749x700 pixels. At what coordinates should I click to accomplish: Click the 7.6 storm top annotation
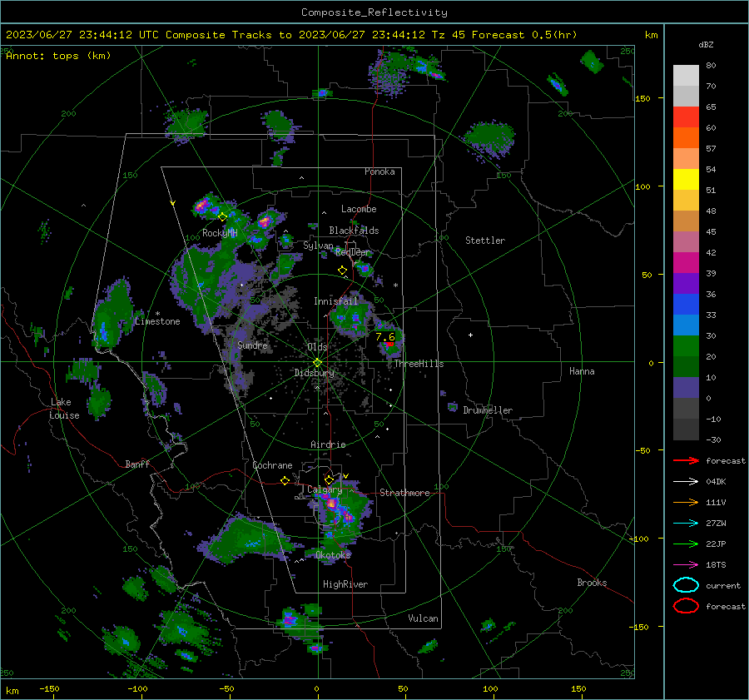pyautogui.click(x=385, y=336)
